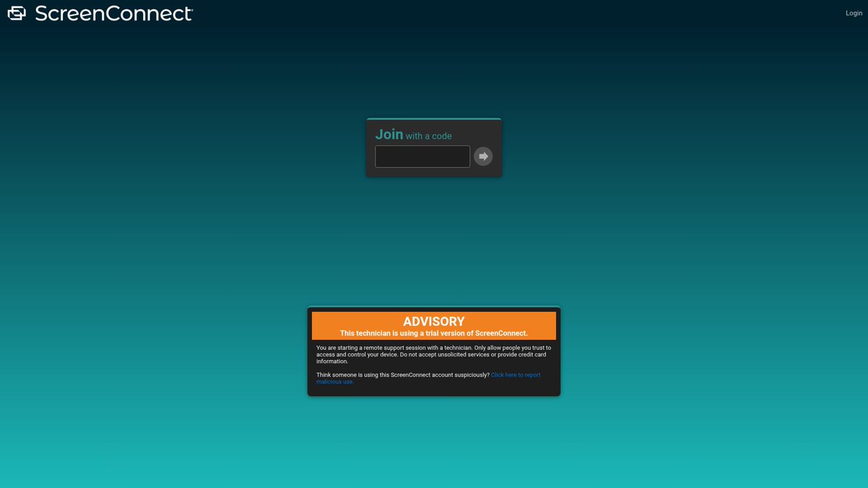Click the ADVISORY heading

click(x=434, y=322)
